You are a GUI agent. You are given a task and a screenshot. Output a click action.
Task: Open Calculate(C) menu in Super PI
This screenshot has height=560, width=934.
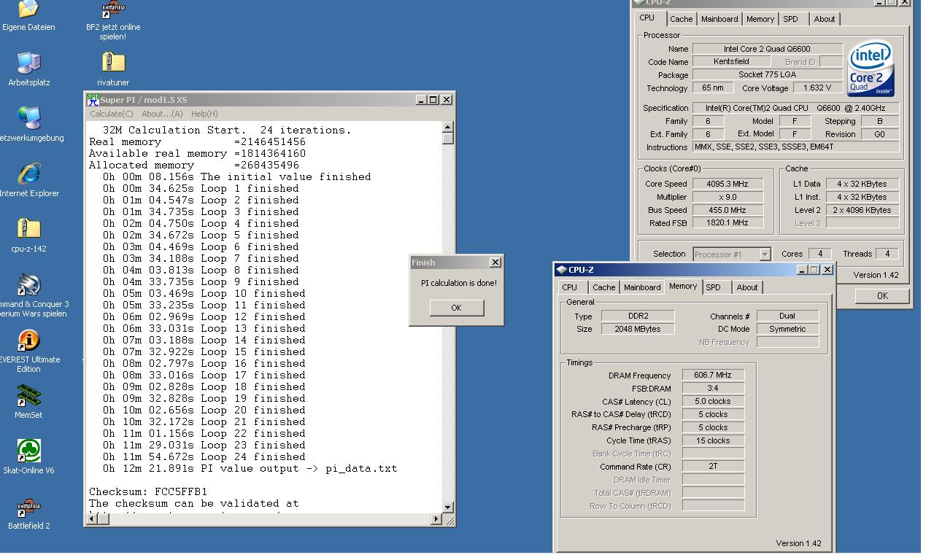112,114
